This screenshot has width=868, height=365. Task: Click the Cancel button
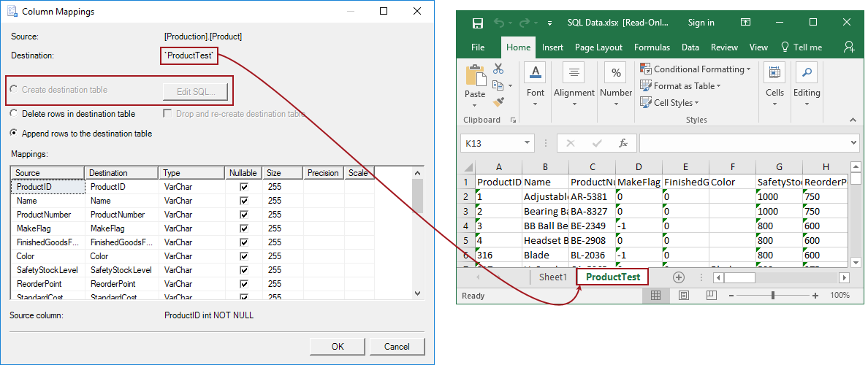[397, 347]
